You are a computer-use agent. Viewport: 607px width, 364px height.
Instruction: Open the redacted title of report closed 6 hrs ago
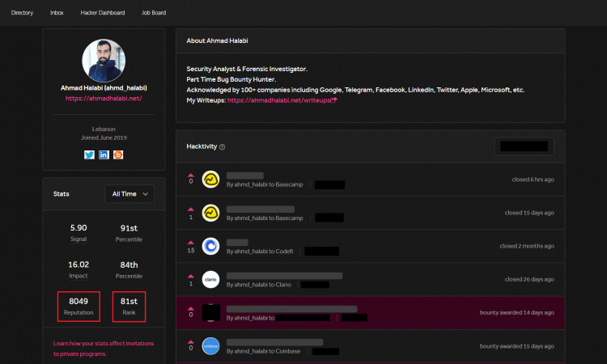click(245, 176)
